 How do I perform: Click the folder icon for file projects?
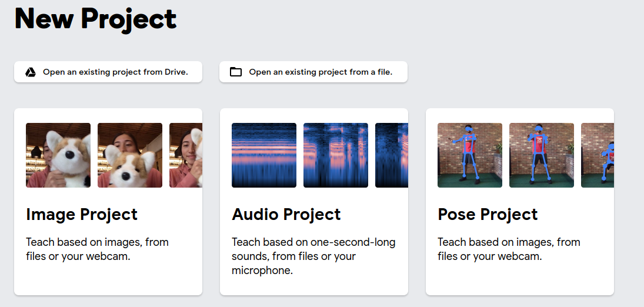(x=236, y=72)
